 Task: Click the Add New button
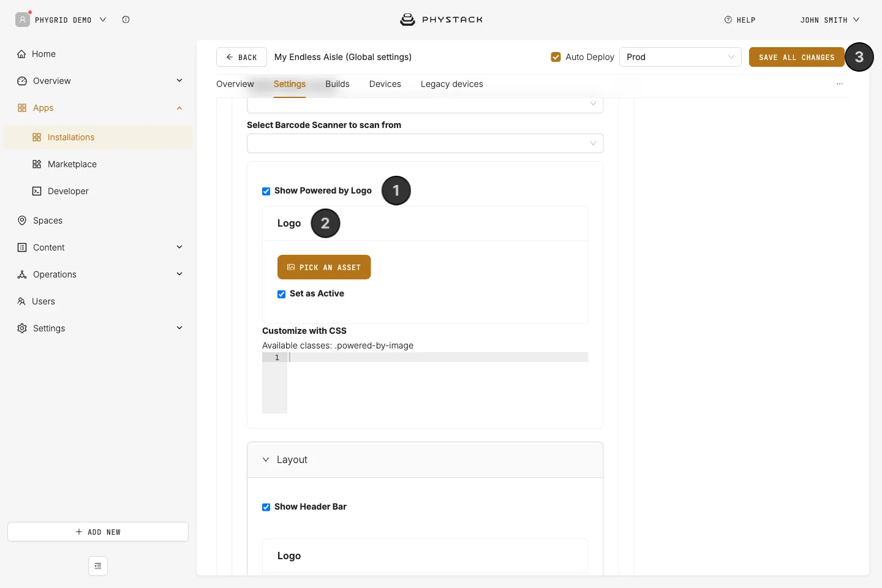pos(98,532)
